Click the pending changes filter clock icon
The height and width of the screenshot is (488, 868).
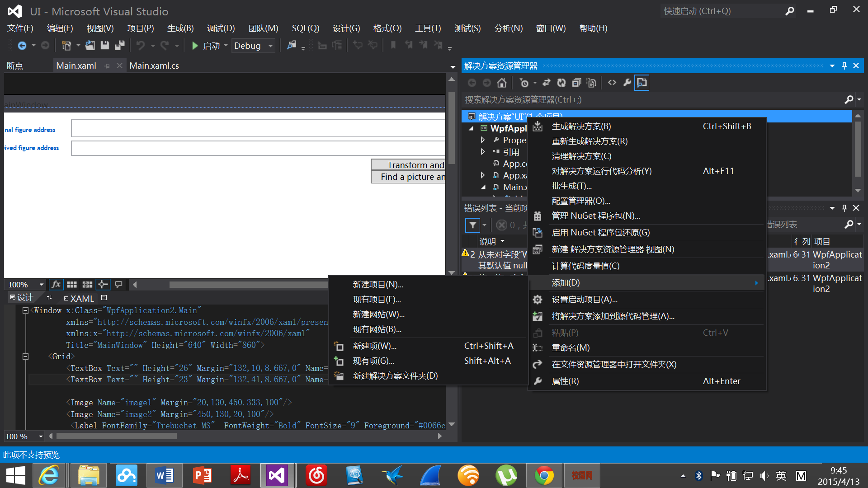pos(524,83)
